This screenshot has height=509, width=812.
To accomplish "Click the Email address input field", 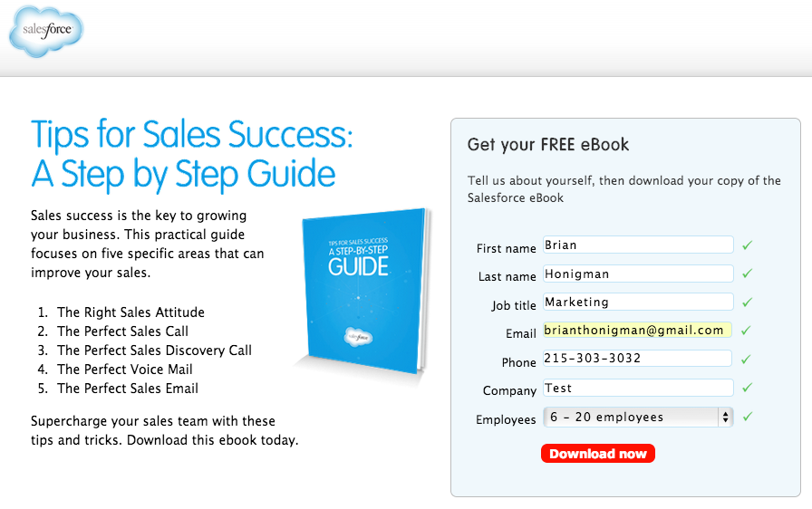I will pos(637,330).
